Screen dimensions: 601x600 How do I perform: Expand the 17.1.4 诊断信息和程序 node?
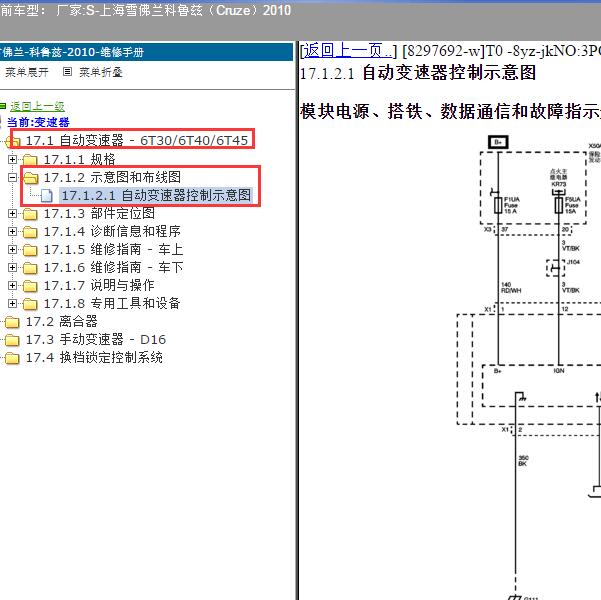(12, 231)
